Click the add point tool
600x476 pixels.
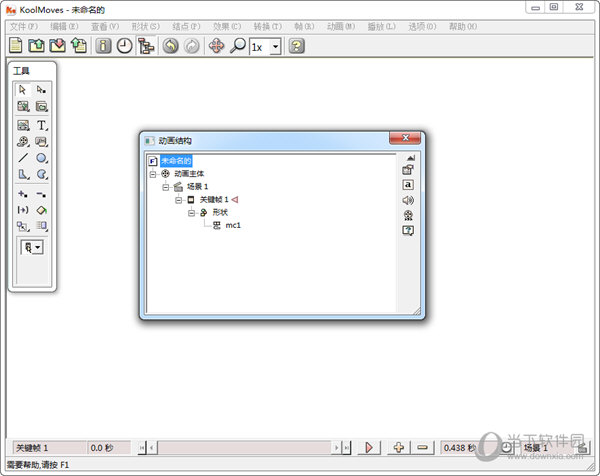point(23,194)
